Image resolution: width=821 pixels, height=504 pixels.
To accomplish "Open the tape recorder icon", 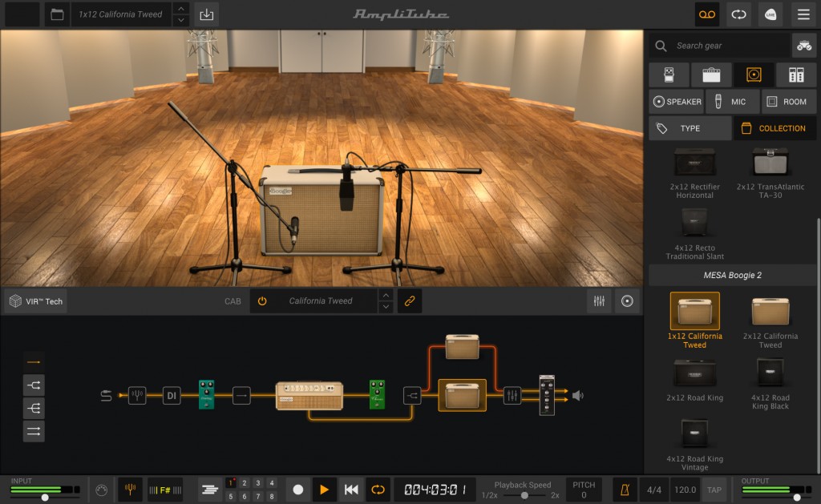I will (x=707, y=14).
